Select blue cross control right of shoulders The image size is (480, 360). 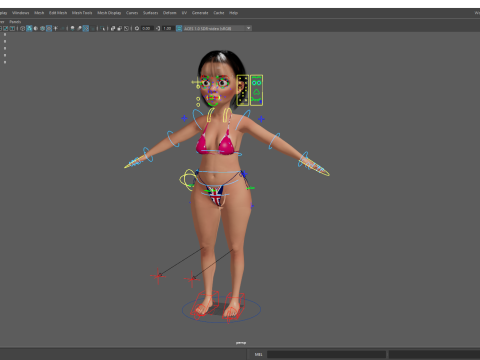[x=261, y=119]
